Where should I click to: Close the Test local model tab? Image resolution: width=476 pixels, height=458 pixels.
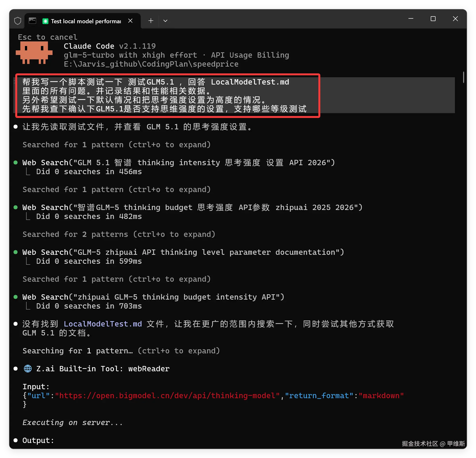(131, 21)
